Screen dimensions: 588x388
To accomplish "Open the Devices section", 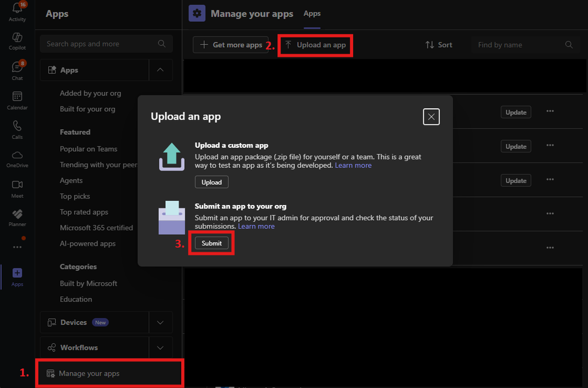I will click(95, 322).
